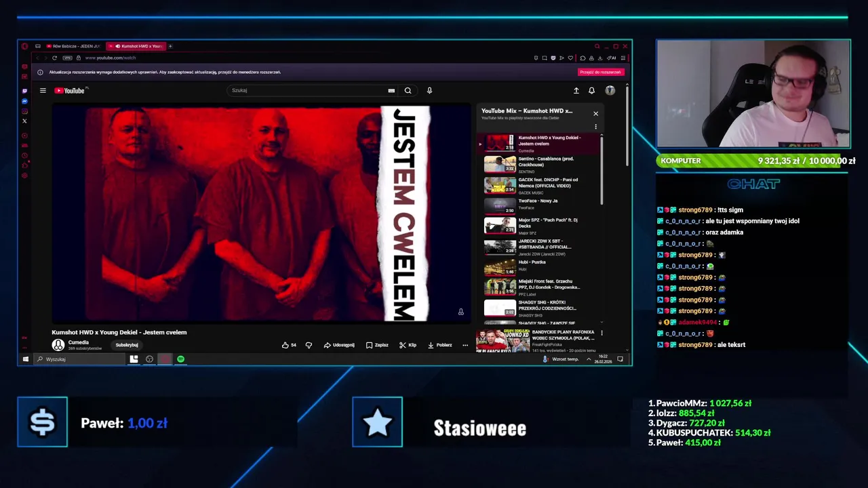Open Instagram in the Opera sidebar
The height and width of the screenshot is (488, 868).
24,111
